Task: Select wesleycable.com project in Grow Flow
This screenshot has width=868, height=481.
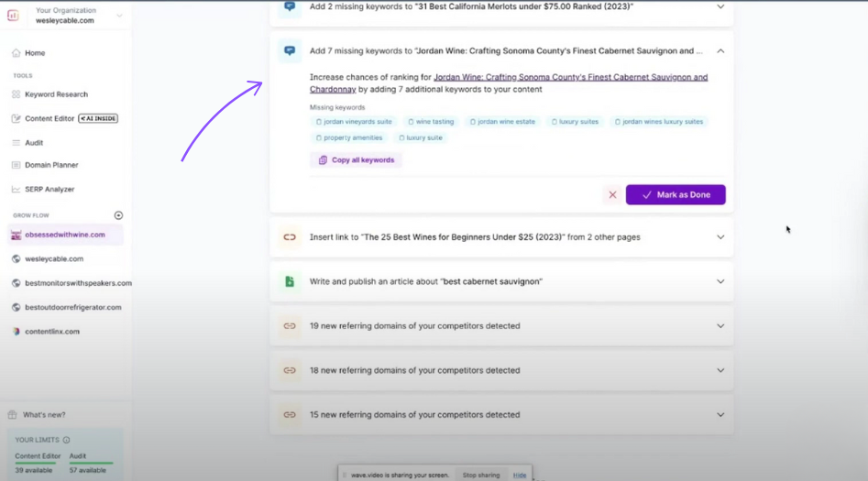Action: [x=54, y=259]
